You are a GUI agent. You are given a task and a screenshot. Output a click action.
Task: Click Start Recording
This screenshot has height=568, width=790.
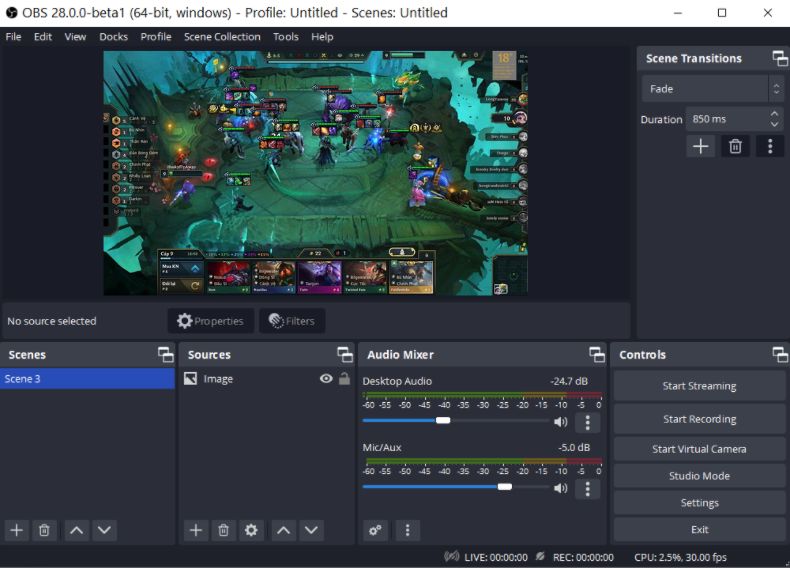pos(699,419)
